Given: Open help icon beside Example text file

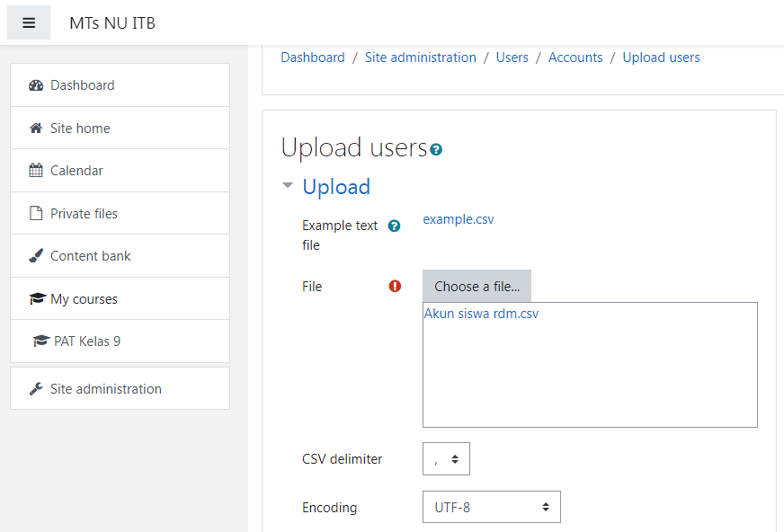Looking at the screenshot, I should tap(394, 226).
